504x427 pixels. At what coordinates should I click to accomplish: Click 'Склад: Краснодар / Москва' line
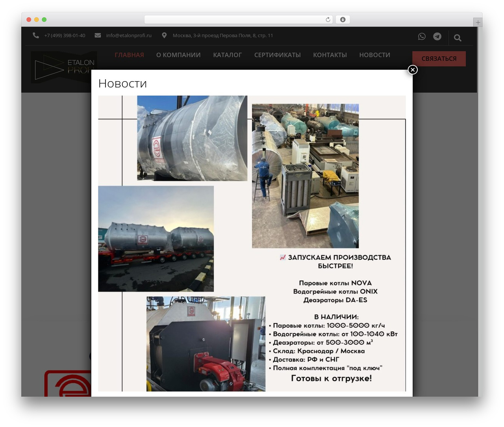[x=317, y=351]
